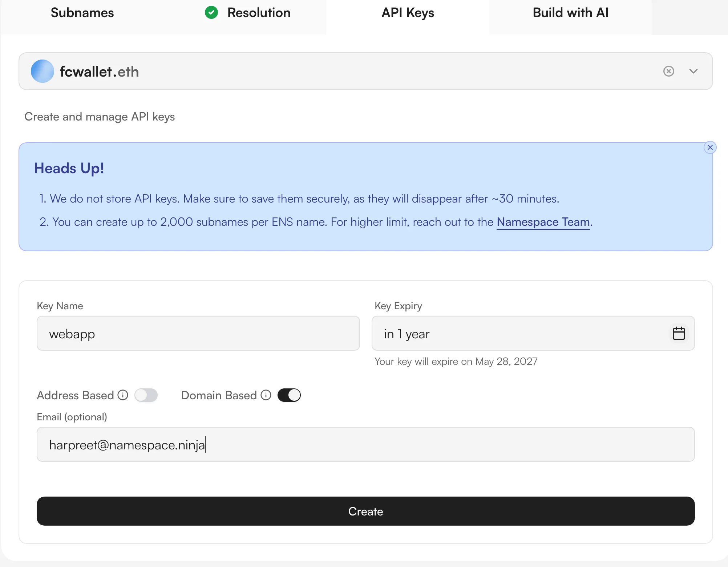Click the green check icon beside Resolution
The width and height of the screenshot is (728, 567).
[211, 13]
